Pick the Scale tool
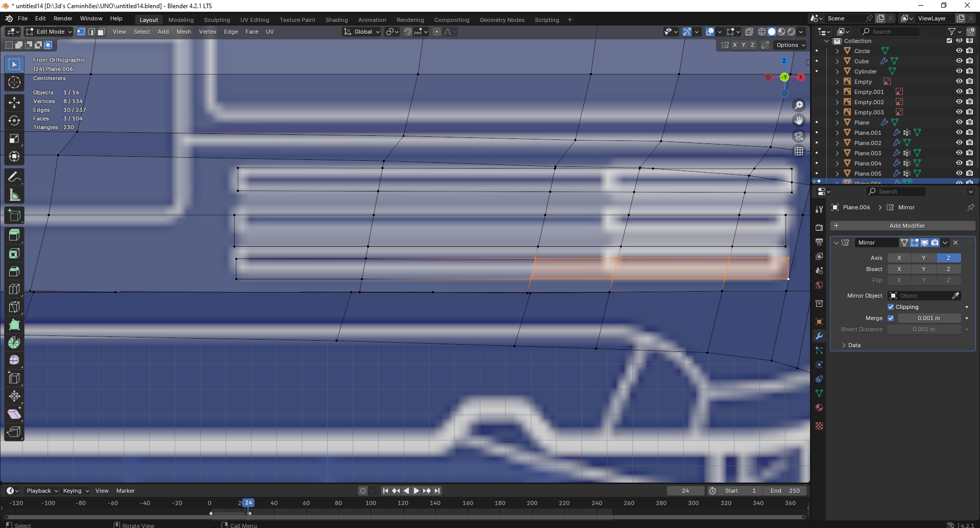The width and height of the screenshot is (980, 528). tap(14, 138)
